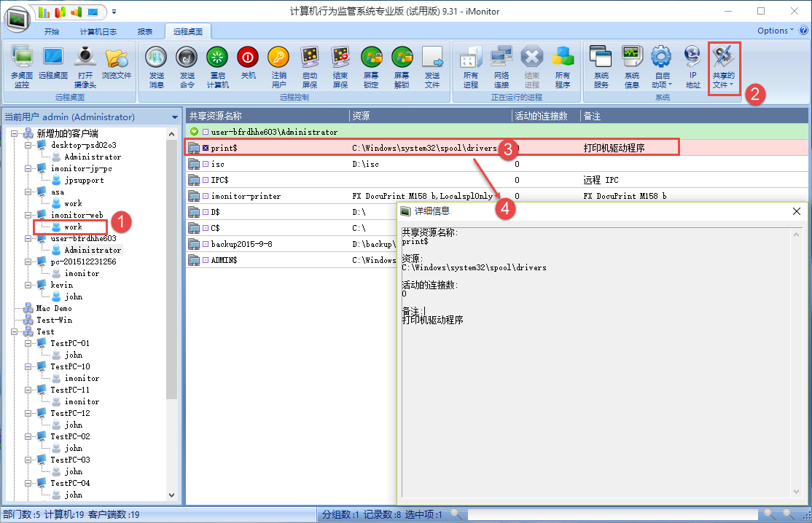Tick the checkbox for backup2015-9-8 share

point(206,244)
